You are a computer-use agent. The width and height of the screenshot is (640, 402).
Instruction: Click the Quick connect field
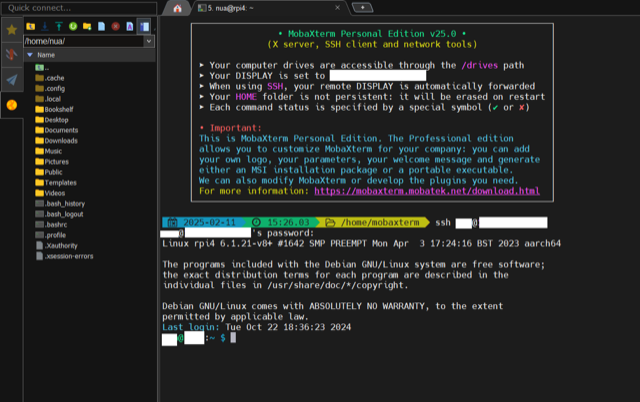(x=79, y=8)
